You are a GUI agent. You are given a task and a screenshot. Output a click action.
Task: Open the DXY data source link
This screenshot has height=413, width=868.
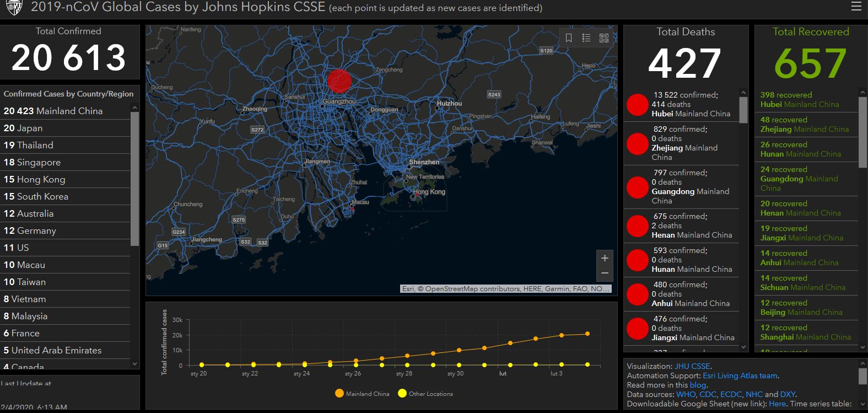(x=788, y=394)
